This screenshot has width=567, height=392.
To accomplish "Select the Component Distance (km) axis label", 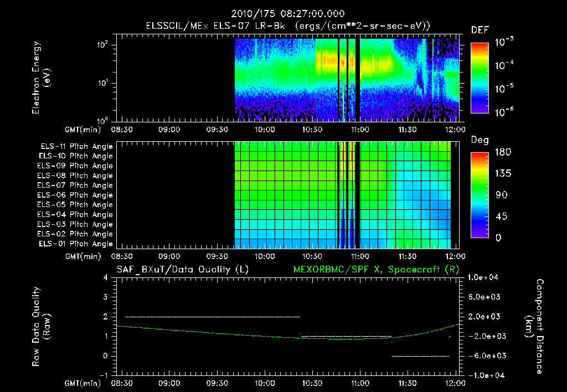I will pyautogui.click(x=534, y=327).
